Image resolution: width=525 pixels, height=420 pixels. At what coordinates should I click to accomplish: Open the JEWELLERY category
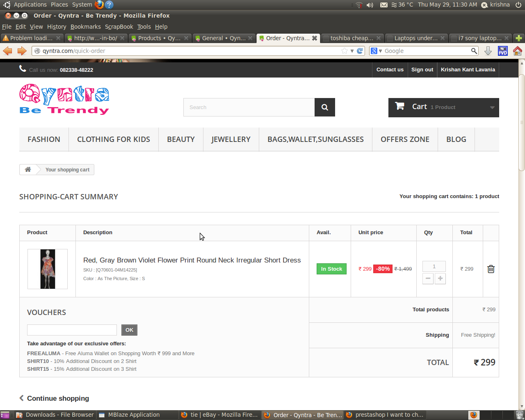pyautogui.click(x=231, y=139)
